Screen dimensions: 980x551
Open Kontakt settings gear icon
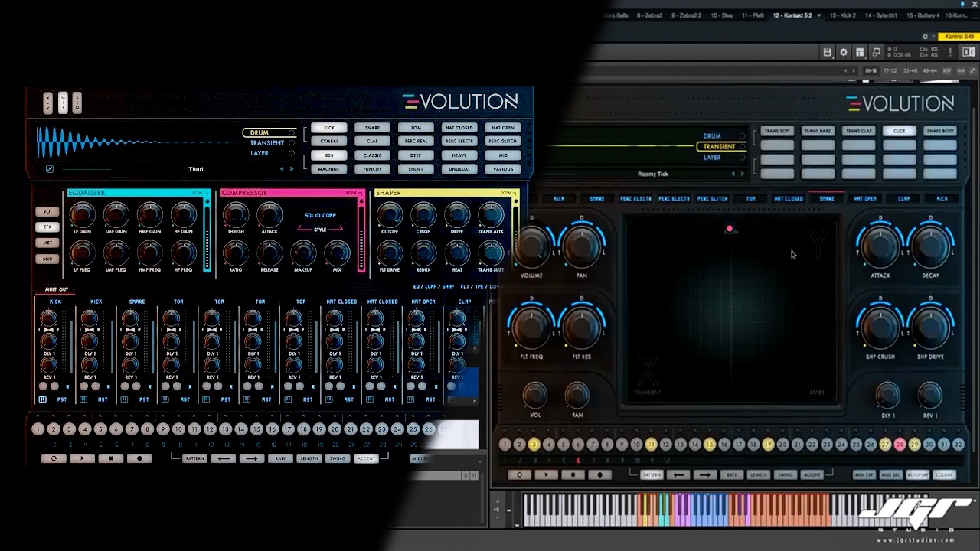844,52
